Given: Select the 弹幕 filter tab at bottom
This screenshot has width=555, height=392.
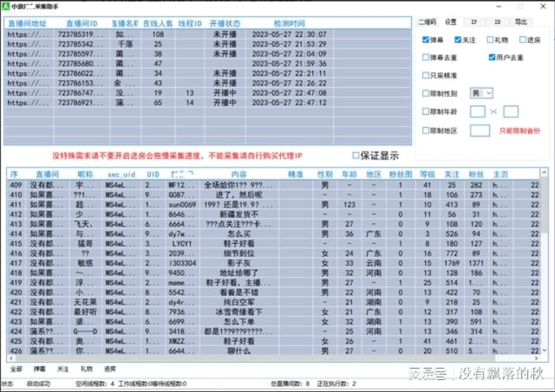Looking at the screenshot, I should (x=40, y=369).
